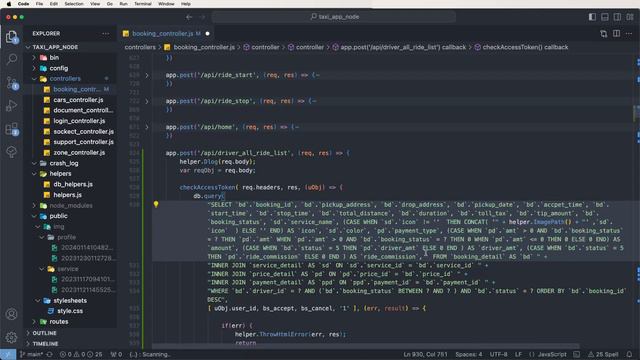Toggle the bottom panel layout icon
Image resolution: width=640 pixels, height=360 pixels.
coord(604,17)
